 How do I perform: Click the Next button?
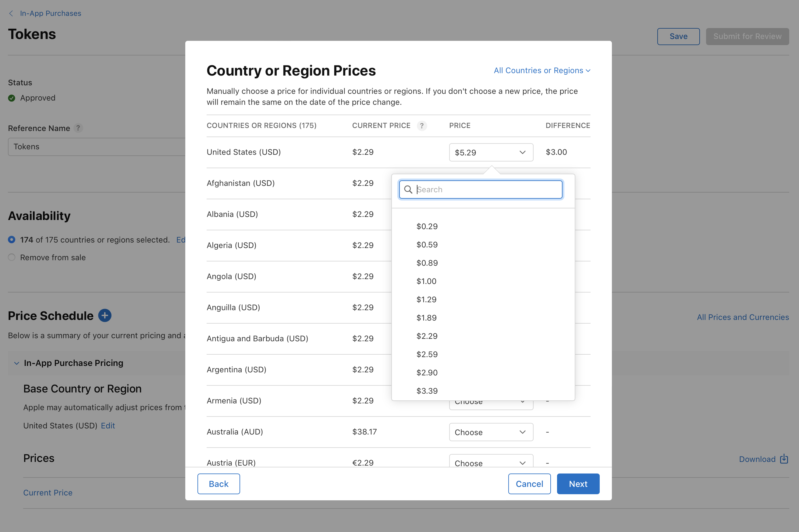tap(578, 484)
